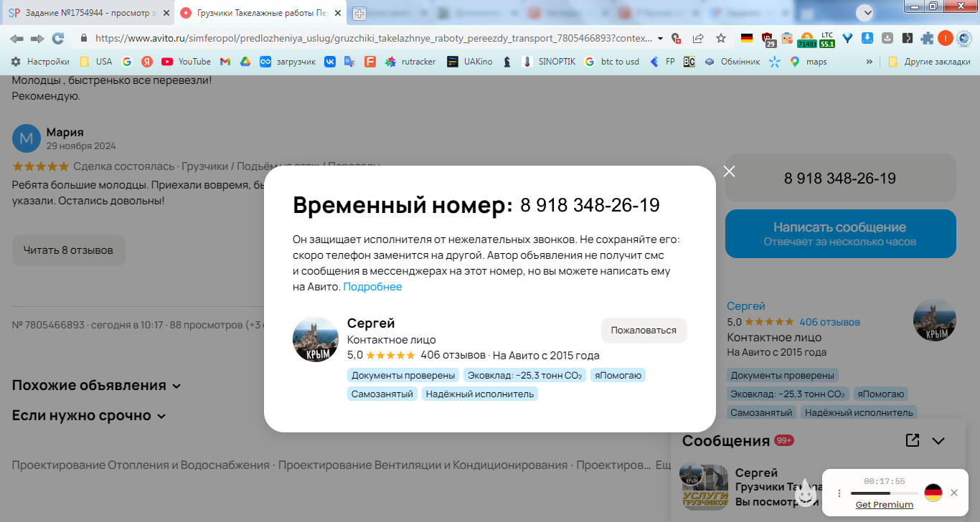Open Сергей's profile link in sidebar

[x=746, y=306]
